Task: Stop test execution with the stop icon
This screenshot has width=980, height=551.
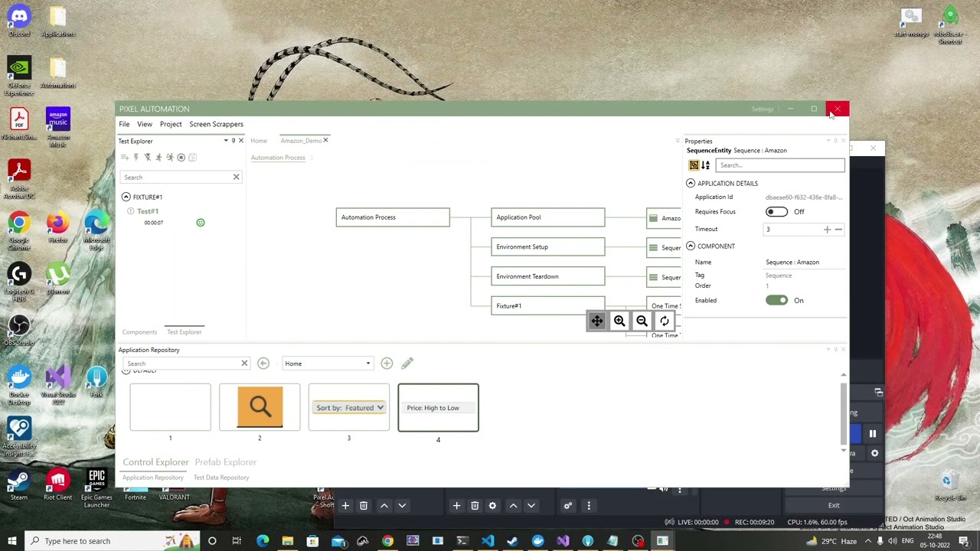Action: click(181, 157)
